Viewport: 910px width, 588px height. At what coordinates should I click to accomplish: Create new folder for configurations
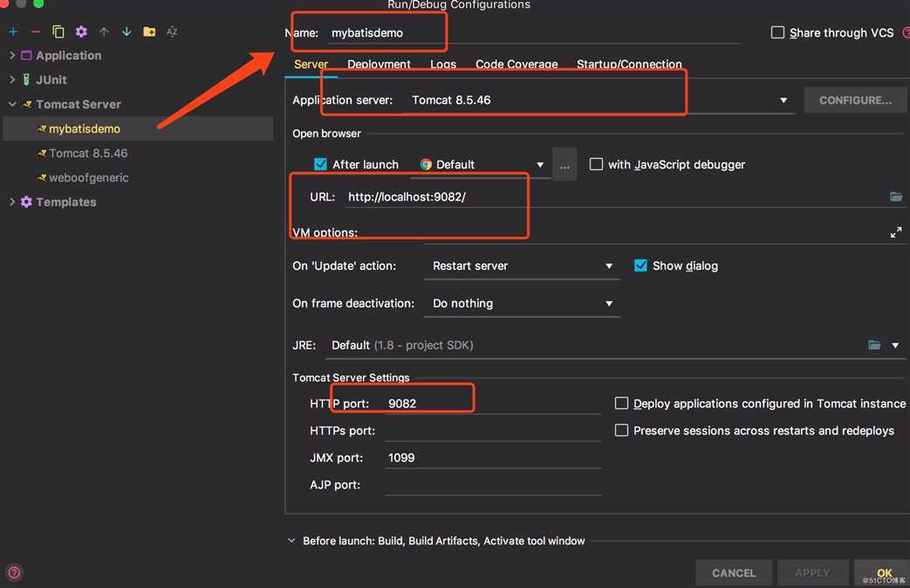click(x=149, y=32)
